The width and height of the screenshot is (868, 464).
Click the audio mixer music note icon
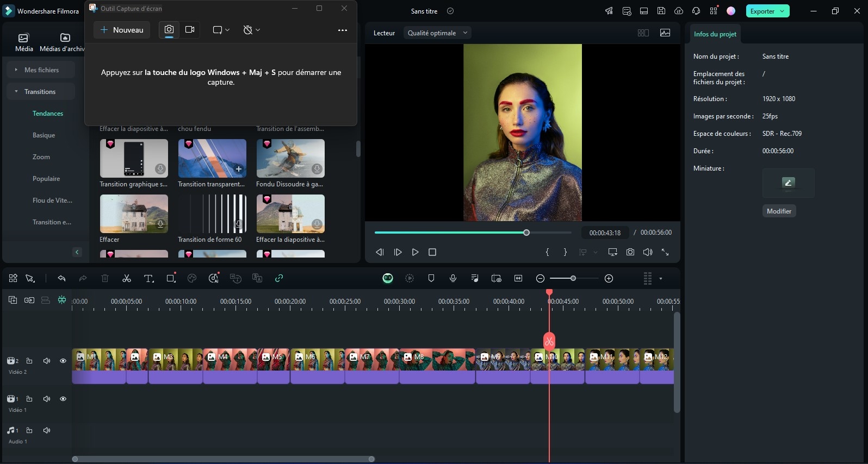(475, 278)
